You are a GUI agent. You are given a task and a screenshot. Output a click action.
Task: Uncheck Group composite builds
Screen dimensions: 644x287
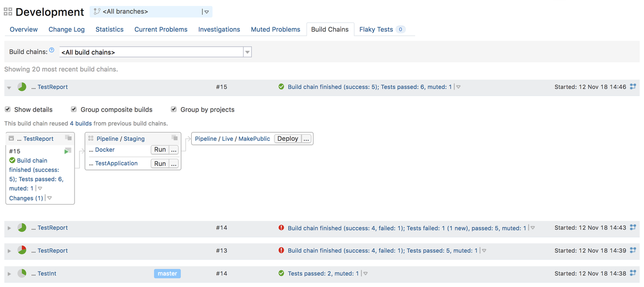pyautogui.click(x=74, y=109)
